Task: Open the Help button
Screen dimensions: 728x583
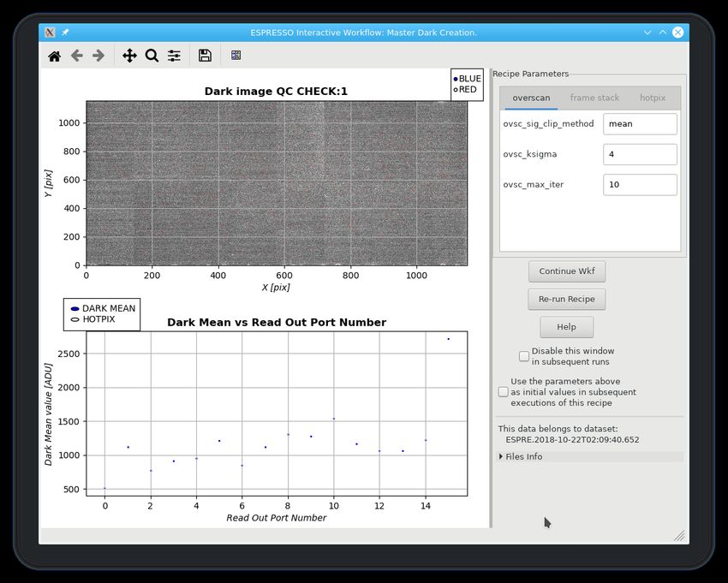Action: click(566, 327)
